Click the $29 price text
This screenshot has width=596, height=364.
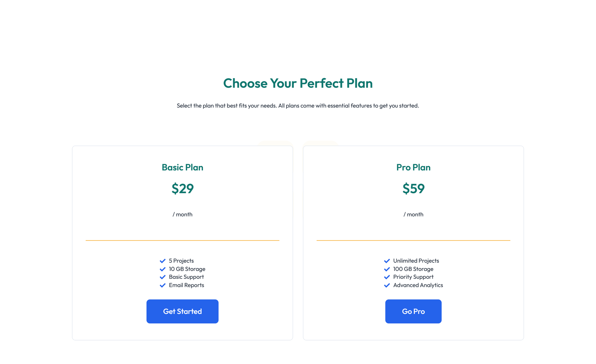182,189
